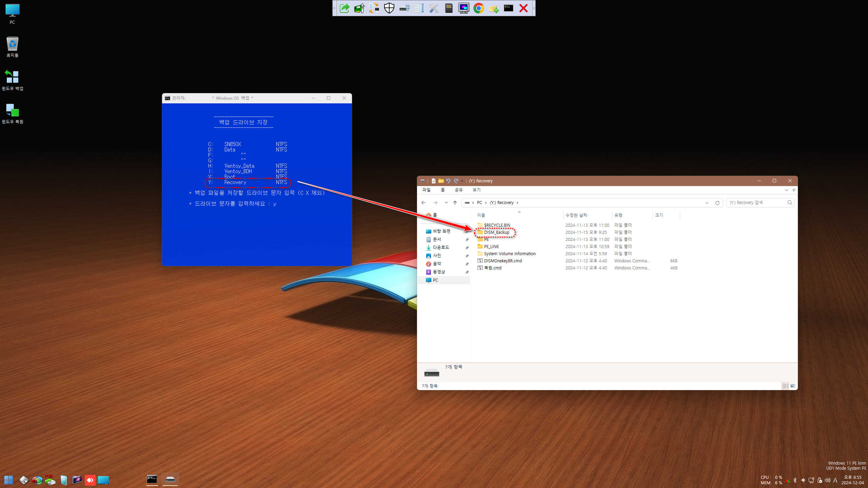The image size is (868, 488).
Task: Click the properties icon in Explorer title bar
Action: coord(433,181)
